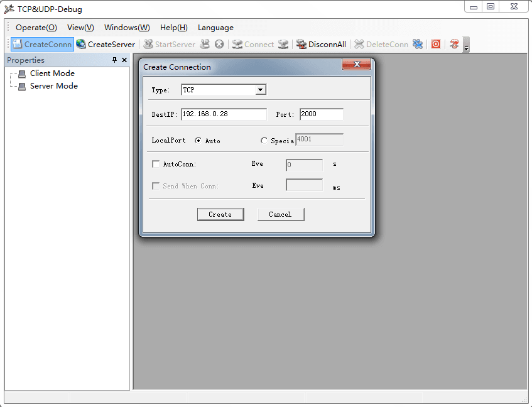The image size is (532, 407).
Task: Maximize the TCP&UDP-Debug window
Action: pyautogui.click(x=491, y=7)
